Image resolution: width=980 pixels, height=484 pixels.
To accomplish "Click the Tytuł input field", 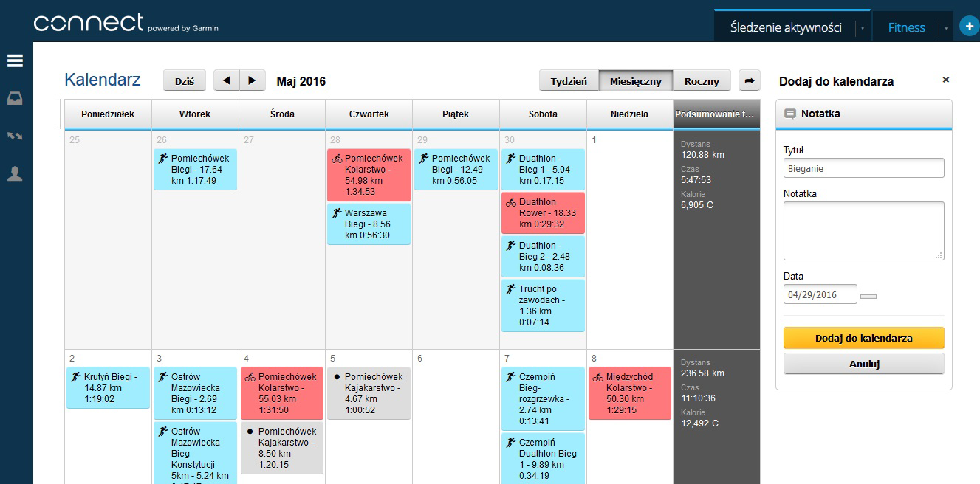I will coord(863,168).
